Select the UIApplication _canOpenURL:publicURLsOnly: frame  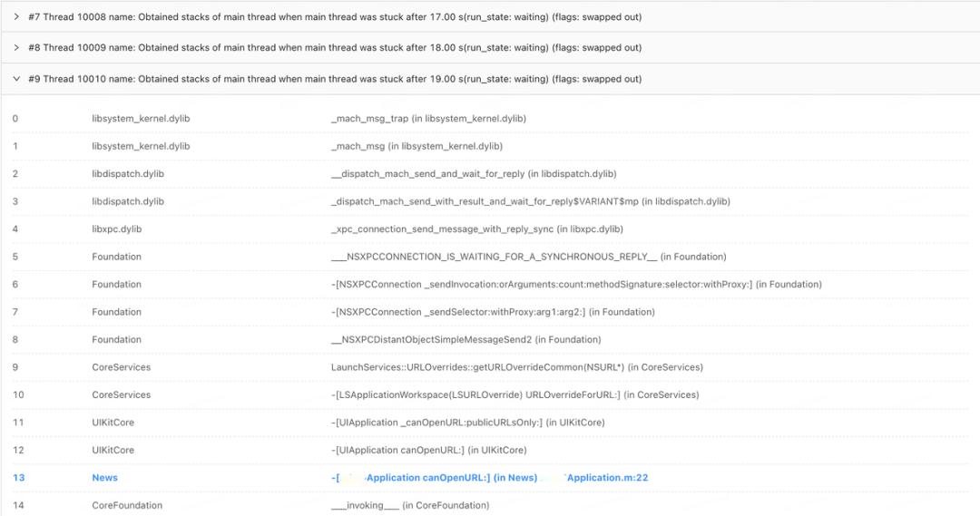[467, 422]
